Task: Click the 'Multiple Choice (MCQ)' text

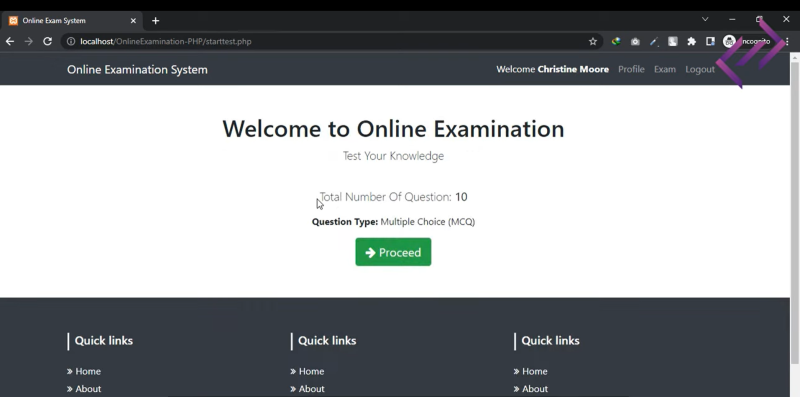Action: pos(428,222)
